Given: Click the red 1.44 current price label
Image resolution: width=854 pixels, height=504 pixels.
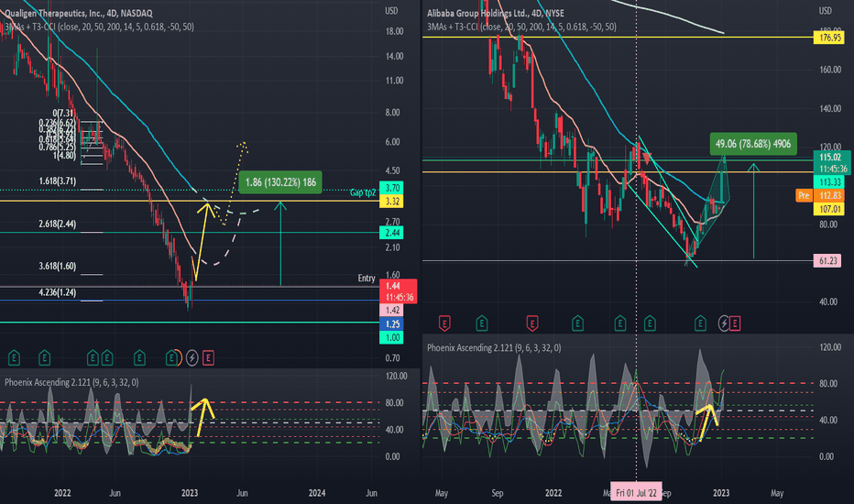Looking at the screenshot, I should coord(398,291).
